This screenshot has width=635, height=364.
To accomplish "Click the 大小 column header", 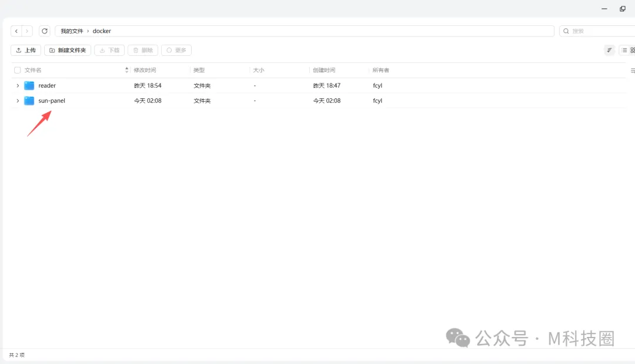I will tap(258, 70).
